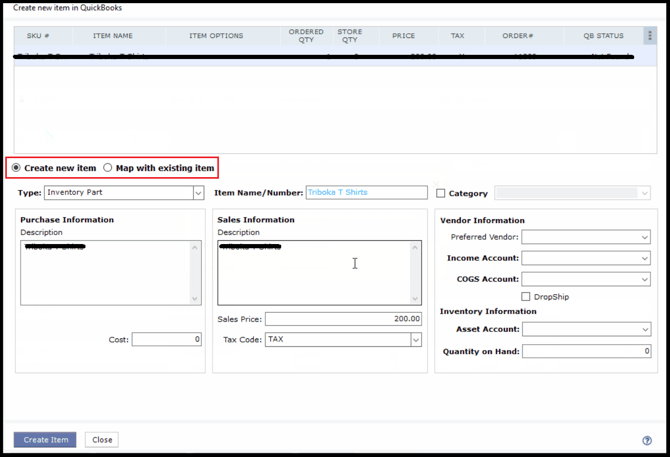The height and width of the screenshot is (457, 670).
Task: Click into the Sales Price field
Action: (x=343, y=319)
